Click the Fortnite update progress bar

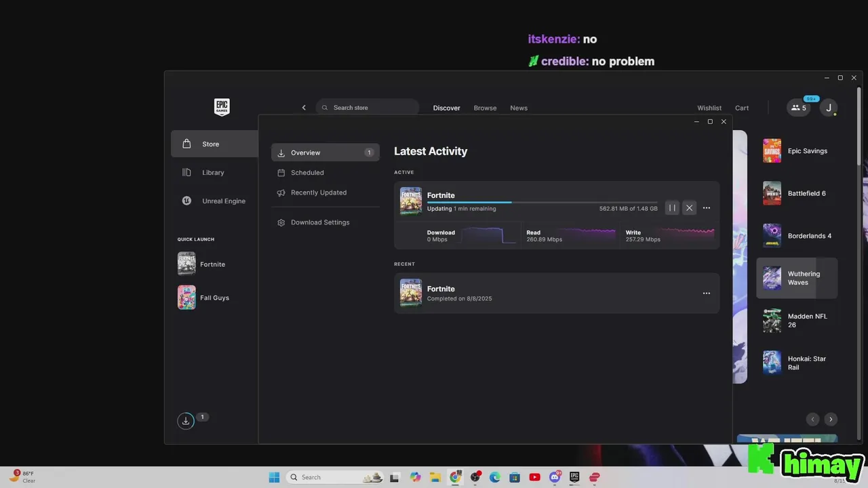542,202
